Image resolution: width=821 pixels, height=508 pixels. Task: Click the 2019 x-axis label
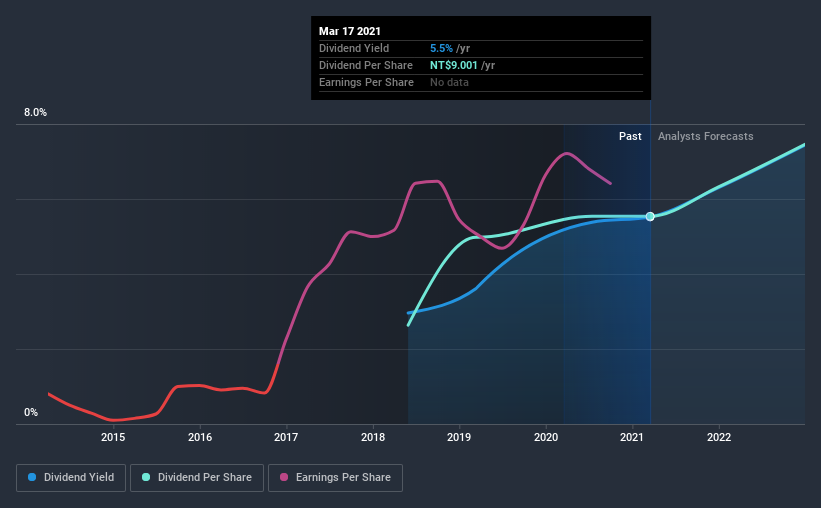(459, 437)
